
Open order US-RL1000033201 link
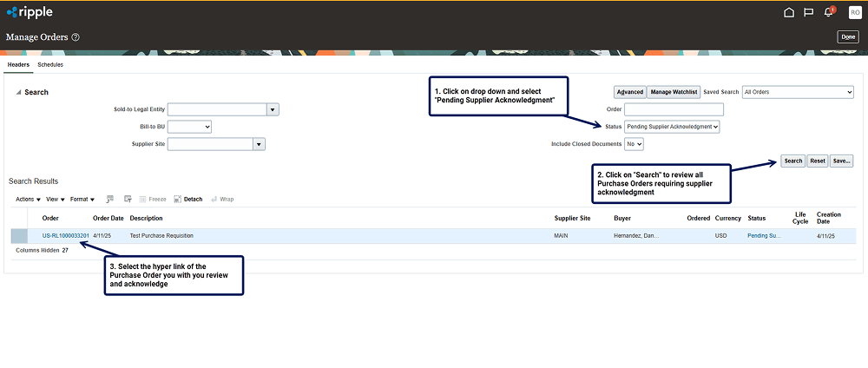(x=65, y=236)
